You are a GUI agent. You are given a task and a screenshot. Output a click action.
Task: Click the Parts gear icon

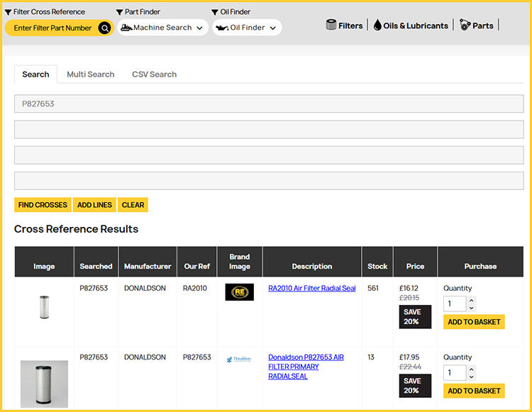[465, 25]
